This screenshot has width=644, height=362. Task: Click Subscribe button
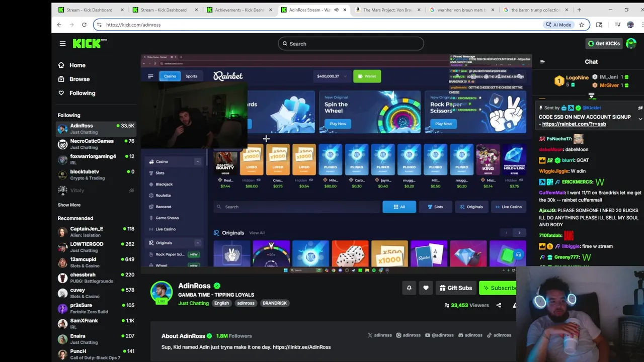click(x=498, y=288)
